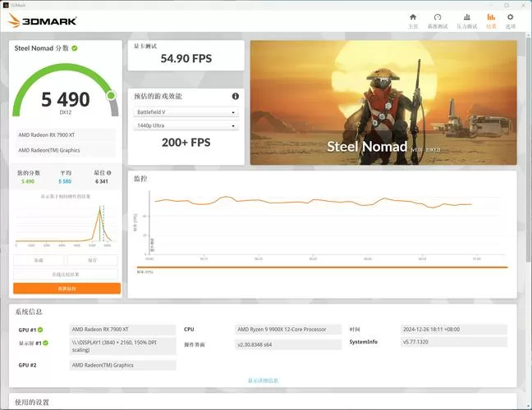The image size is (532, 410).
Task: Open the Stress Tests (压力测试) bar-chart icon
Action: click(x=467, y=17)
